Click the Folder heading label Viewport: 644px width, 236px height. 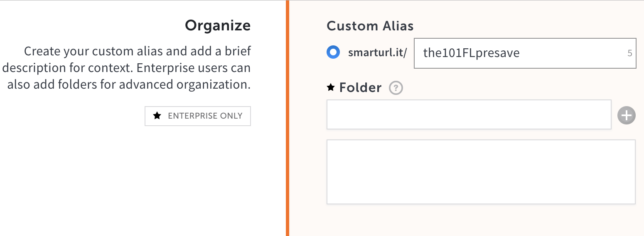pyautogui.click(x=360, y=87)
